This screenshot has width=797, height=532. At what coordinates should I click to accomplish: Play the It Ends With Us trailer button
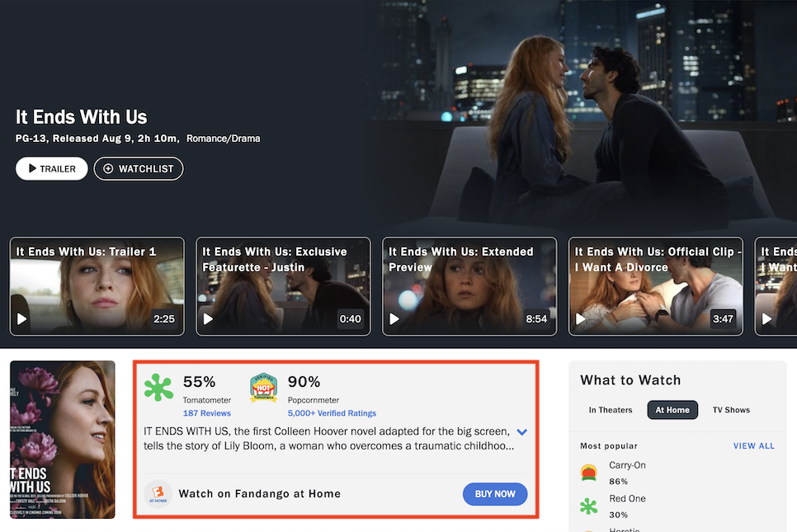(51, 169)
